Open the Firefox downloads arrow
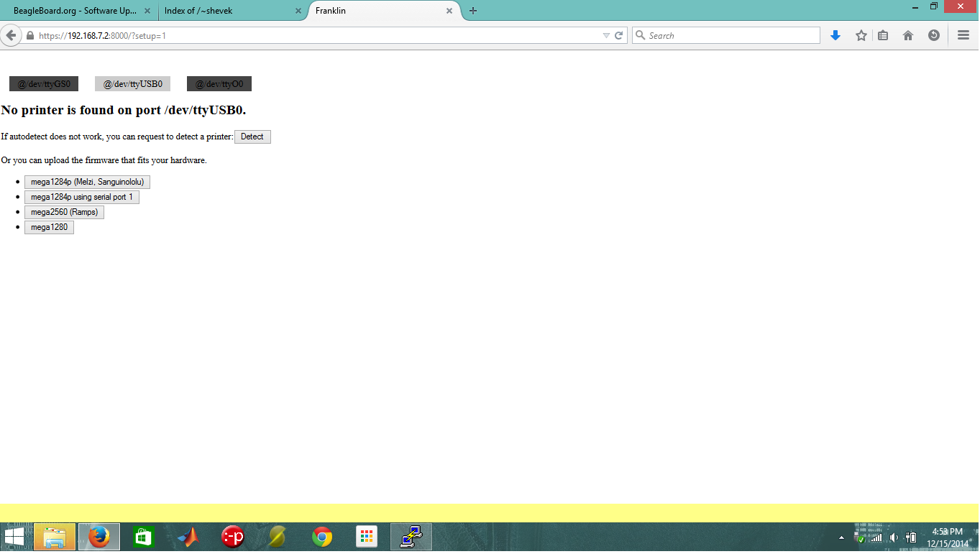The height and width of the screenshot is (554, 980). coord(835,35)
